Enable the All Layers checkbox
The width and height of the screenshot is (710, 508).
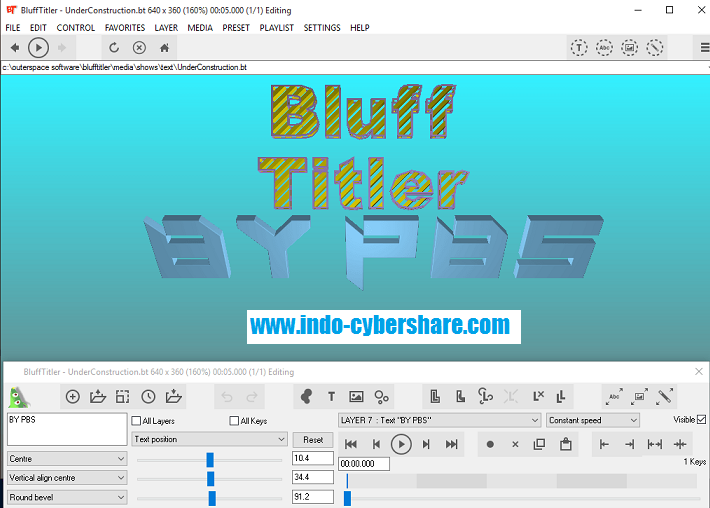[136, 421]
